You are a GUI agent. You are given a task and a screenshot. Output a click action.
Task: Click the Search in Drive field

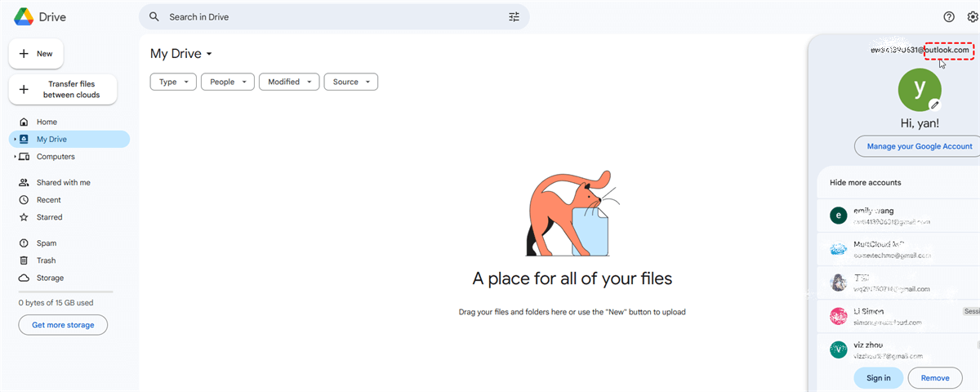334,16
